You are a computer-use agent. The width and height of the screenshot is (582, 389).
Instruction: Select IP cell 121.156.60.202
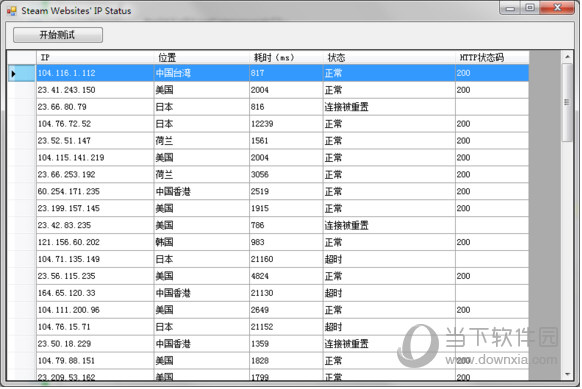95,242
